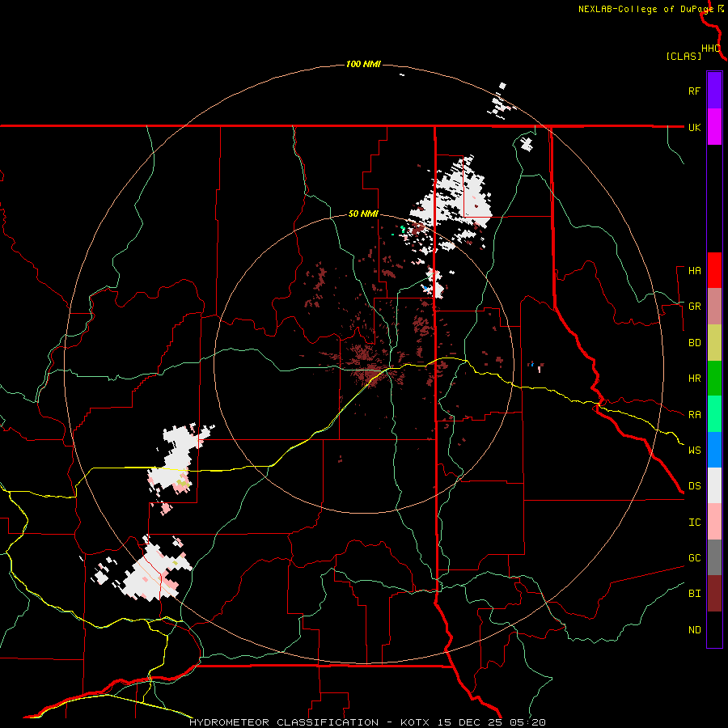Viewport: 728px width, 728px height.
Task: Select the BD yellow legend block
Action: (714, 342)
